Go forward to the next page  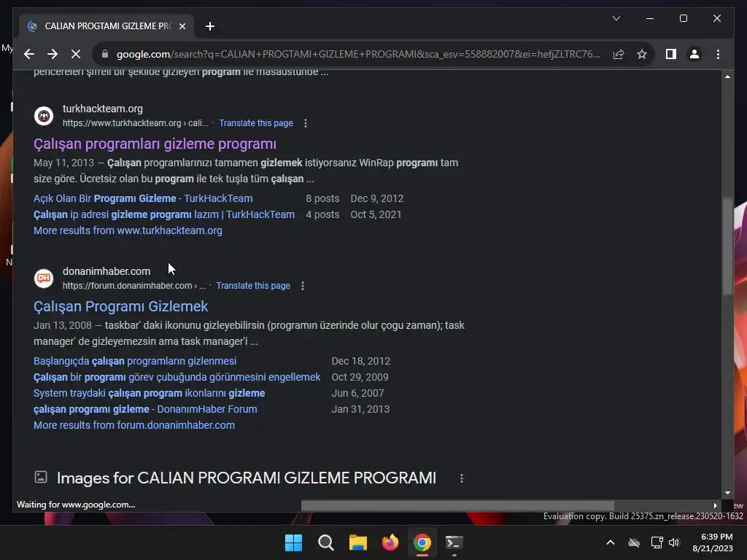(x=53, y=54)
